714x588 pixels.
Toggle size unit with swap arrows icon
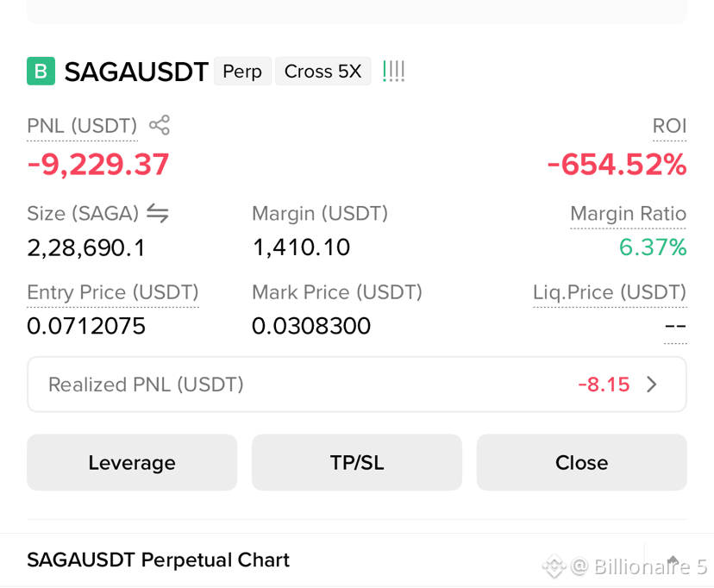pos(158,213)
